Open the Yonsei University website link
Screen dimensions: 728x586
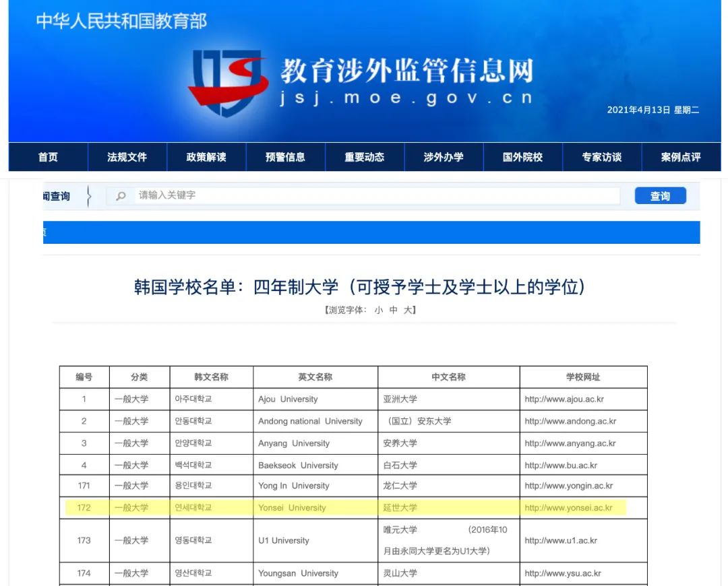click(x=568, y=508)
